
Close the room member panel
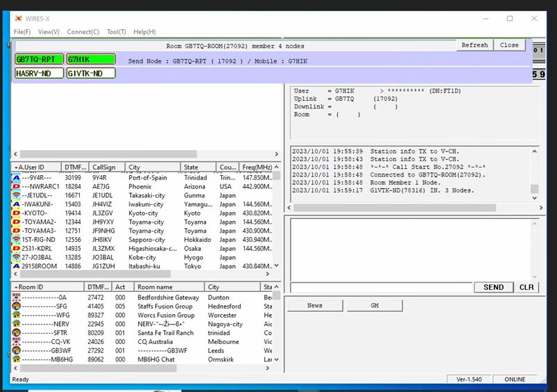pos(509,45)
